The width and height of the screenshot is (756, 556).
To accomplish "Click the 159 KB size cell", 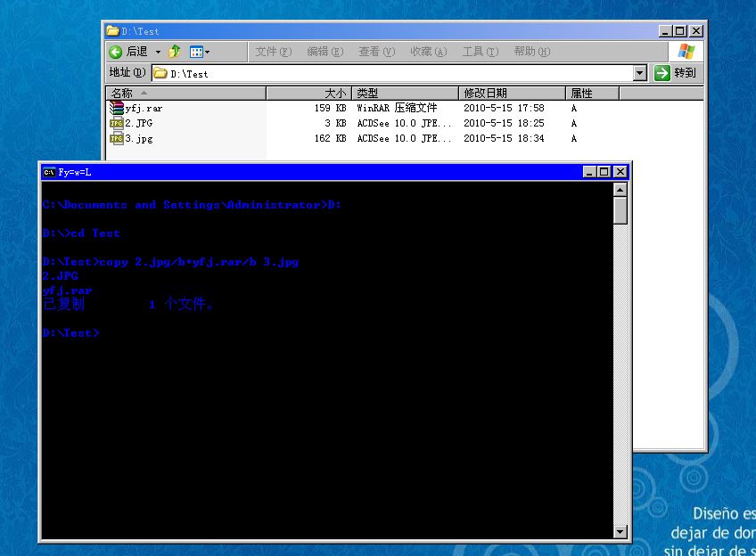I will click(x=330, y=108).
